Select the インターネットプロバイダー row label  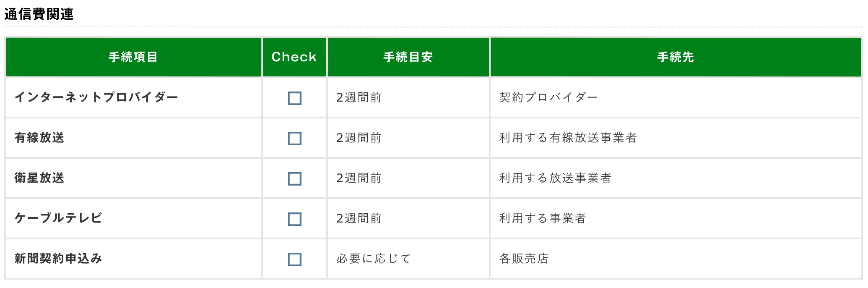(96, 97)
